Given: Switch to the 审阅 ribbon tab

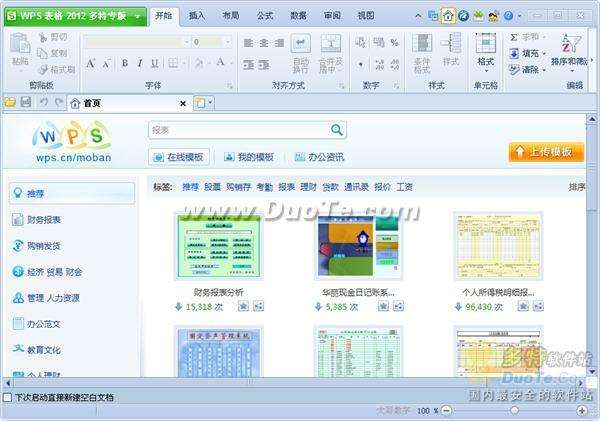Looking at the screenshot, I should (332, 16).
